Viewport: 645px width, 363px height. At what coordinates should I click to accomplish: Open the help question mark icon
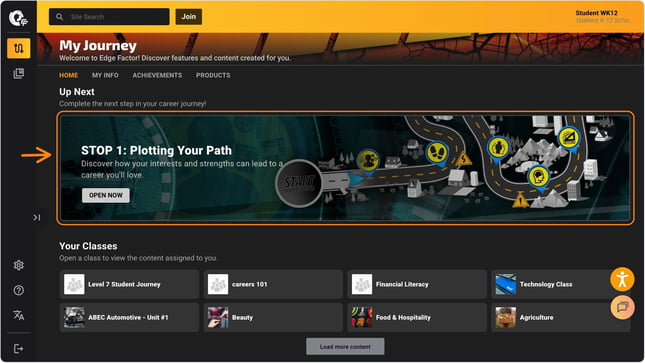pos(19,291)
